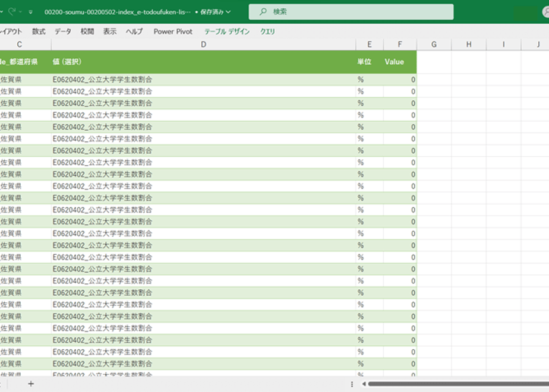Select column F header
This screenshot has height=392, width=549.
[x=400, y=45]
